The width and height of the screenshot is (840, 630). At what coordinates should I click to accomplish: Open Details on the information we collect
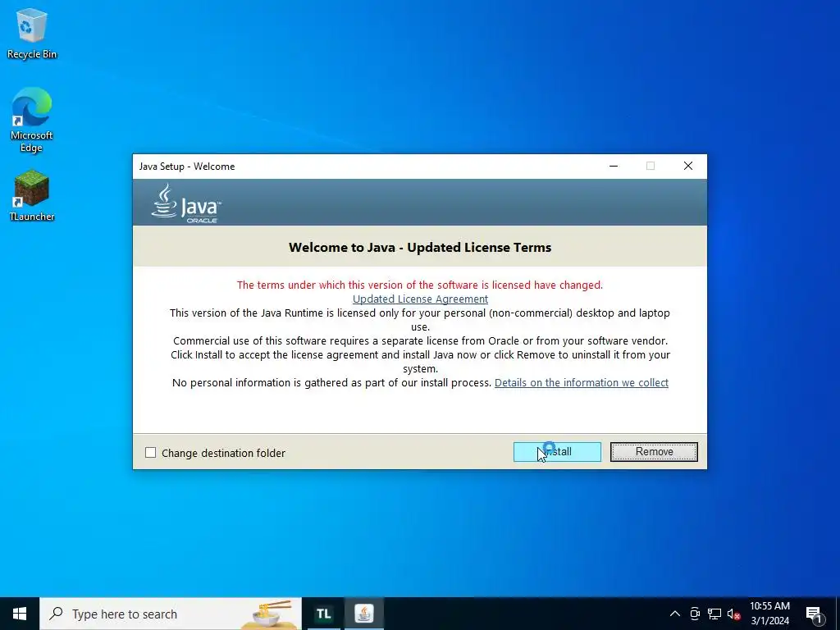click(x=582, y=382)
